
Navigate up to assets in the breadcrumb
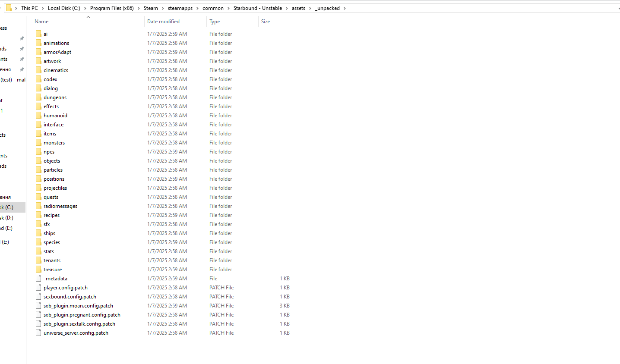point(298,8)
